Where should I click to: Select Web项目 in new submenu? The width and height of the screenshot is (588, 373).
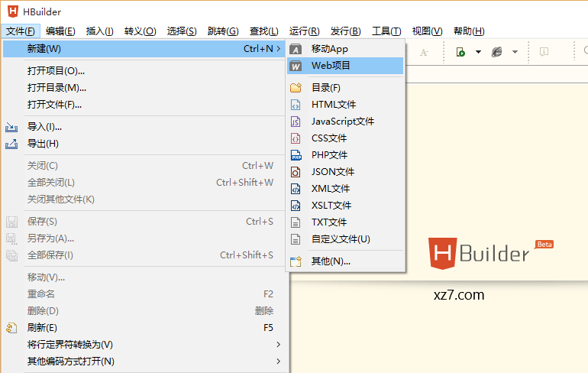click(345, 66)
